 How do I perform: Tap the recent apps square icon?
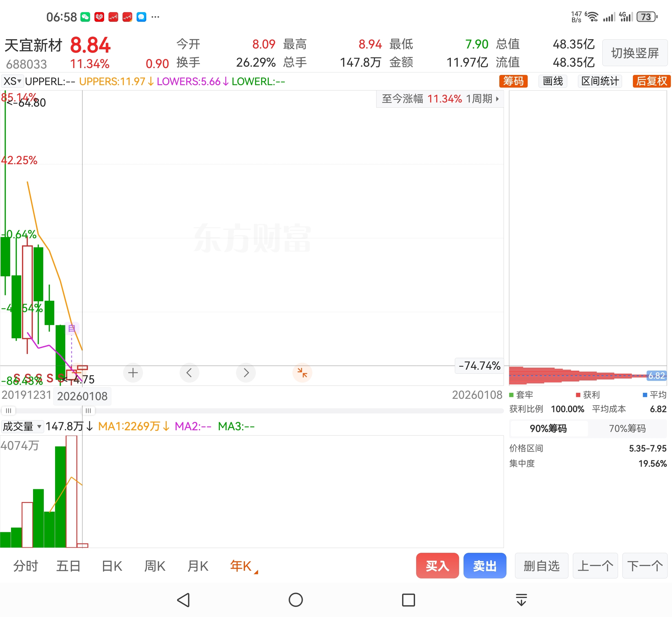click(x=408, y=600)
